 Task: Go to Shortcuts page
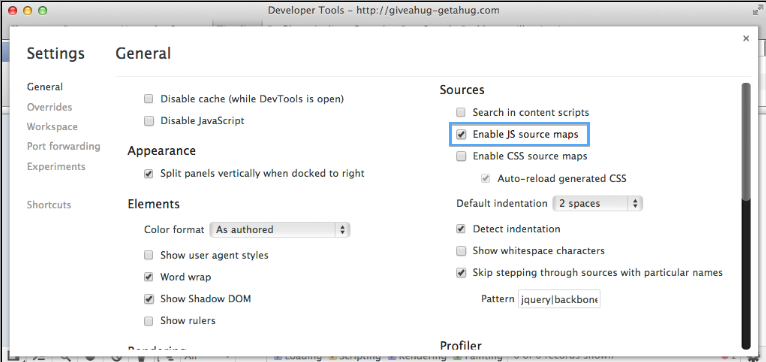tap(49, 205)
